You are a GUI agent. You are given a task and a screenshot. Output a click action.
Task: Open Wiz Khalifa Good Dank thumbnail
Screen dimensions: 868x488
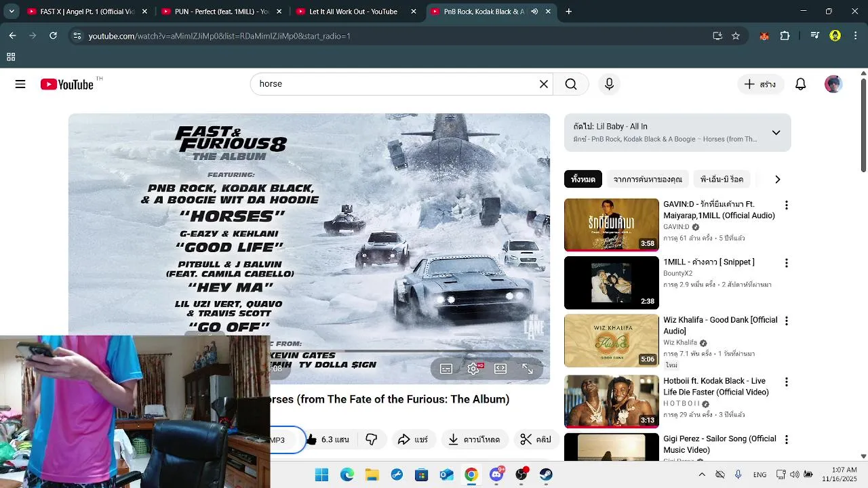click(x=612, y=341)
